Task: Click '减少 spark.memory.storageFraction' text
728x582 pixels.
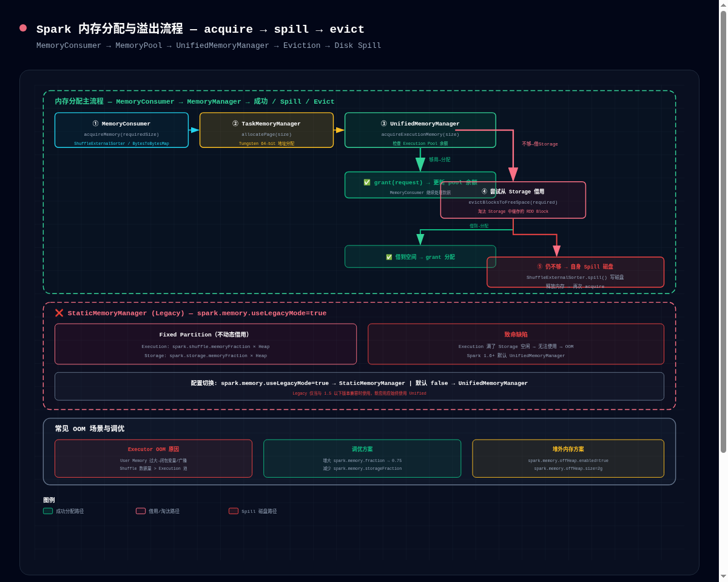Action: 362,469
